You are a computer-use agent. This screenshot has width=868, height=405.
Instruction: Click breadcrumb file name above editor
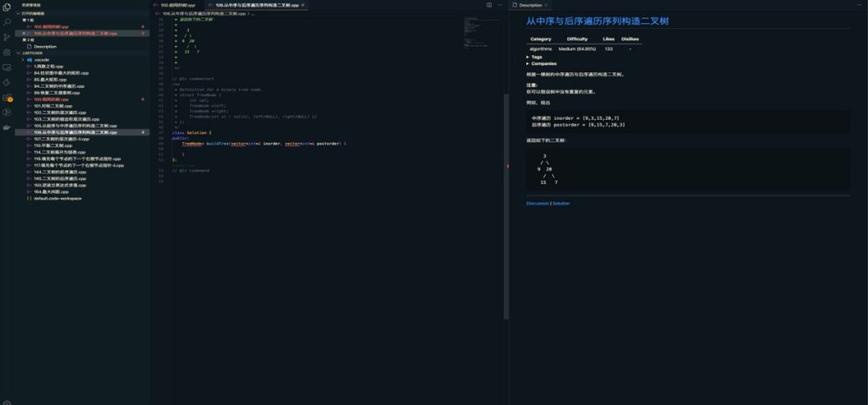tap(203, 14)
